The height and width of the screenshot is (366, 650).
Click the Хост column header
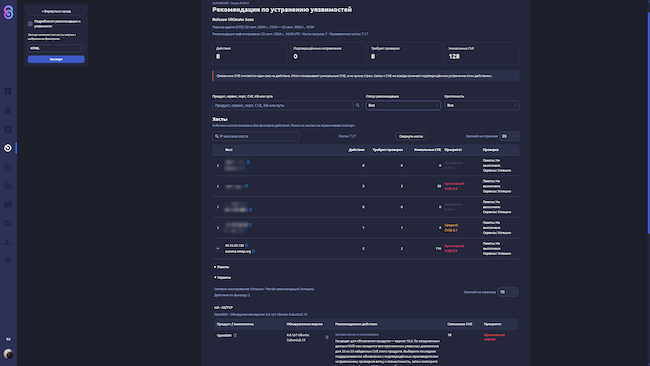229,150
